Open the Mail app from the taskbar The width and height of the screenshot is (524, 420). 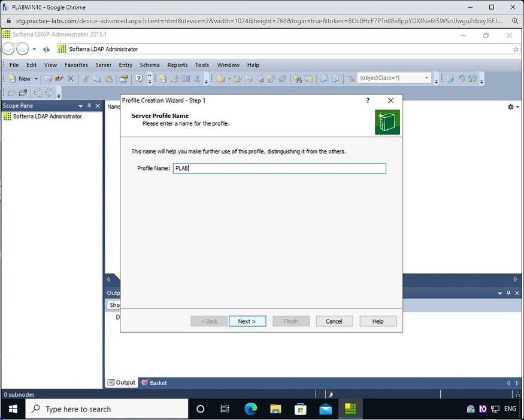[x=326, y=409]
